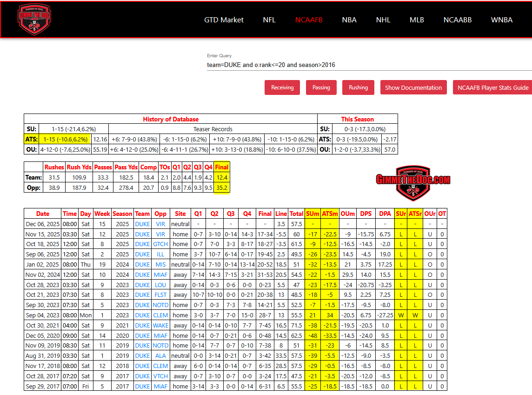This screenshot has height=395, width=532.
Task: Focus the Enter Query input field
Action: click(369, 65)
